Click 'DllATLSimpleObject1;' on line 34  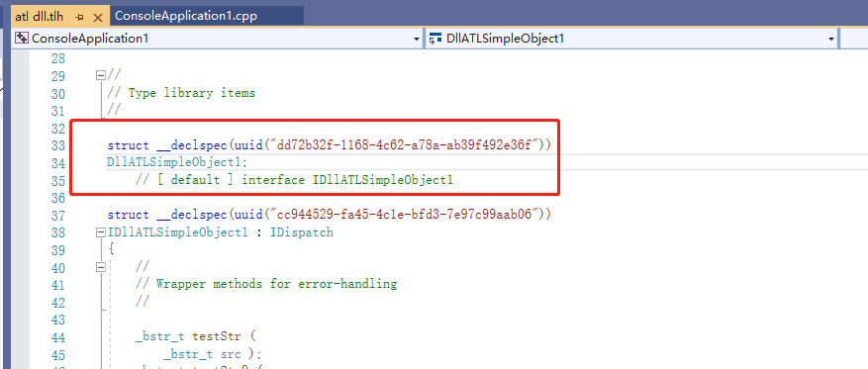point(178,162)
